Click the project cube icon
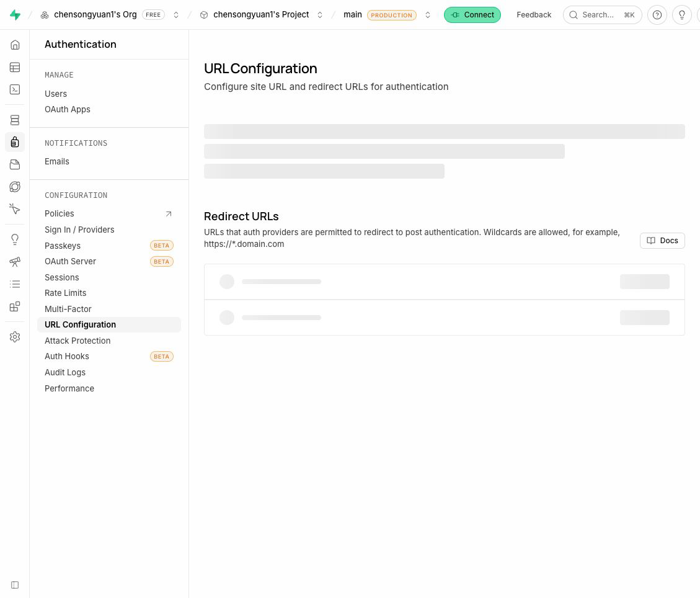Viewport: 700px width, 598px height. tap(204, 15)
